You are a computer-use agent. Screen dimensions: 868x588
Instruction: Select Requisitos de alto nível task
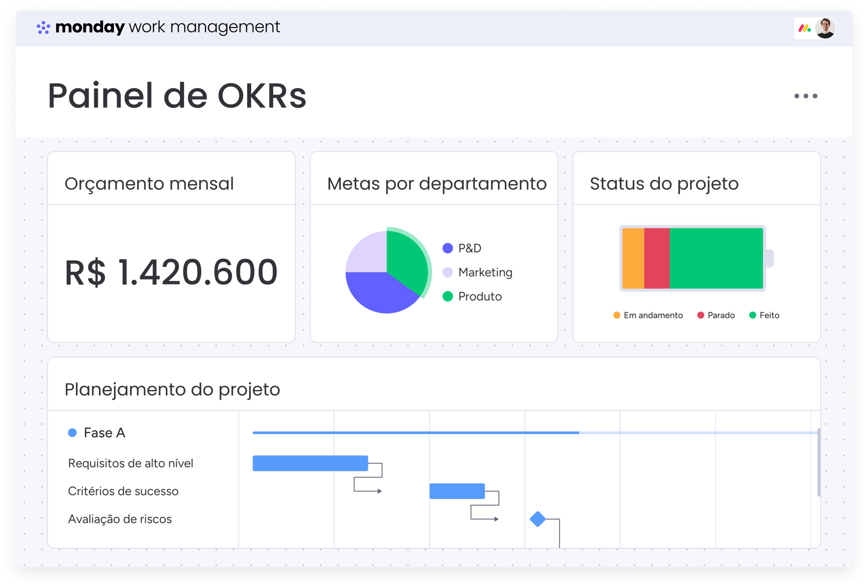tap(130, 463)
